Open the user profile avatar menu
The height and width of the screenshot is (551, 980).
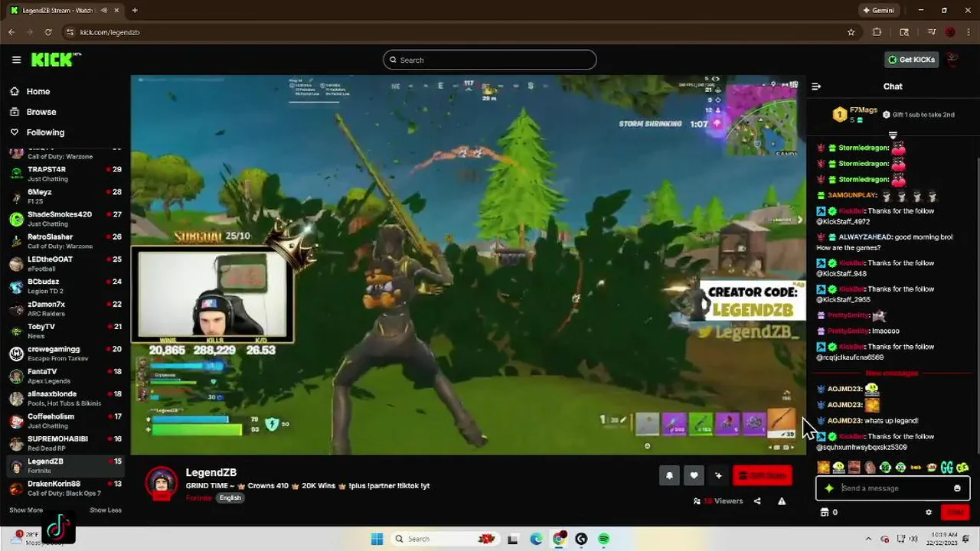tap(953, 60)
